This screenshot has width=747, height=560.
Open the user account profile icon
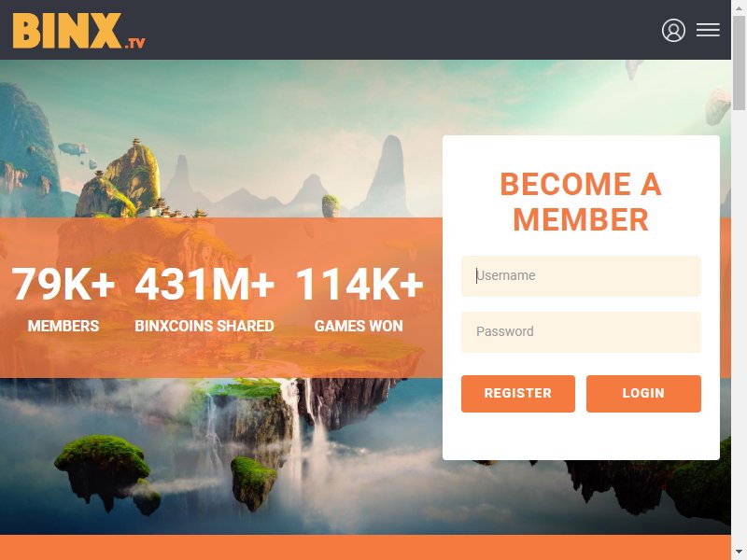[673, 31]
